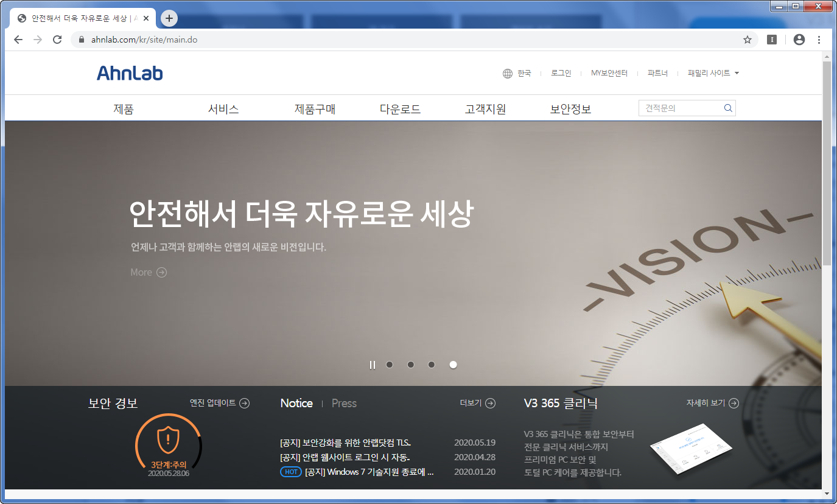Screen dimensions: 837x504
Task: Bookmark this page with the star icon
Action: coord(748,40)
